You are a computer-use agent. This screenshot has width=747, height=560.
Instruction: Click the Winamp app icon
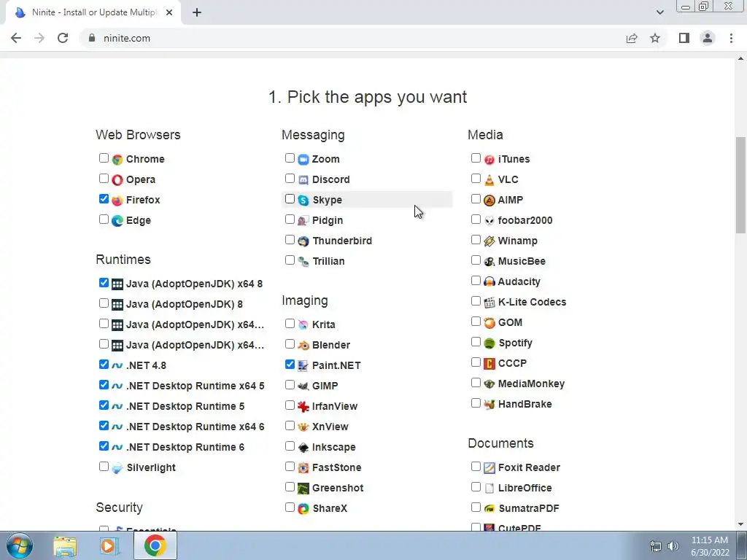coord(489,241)
